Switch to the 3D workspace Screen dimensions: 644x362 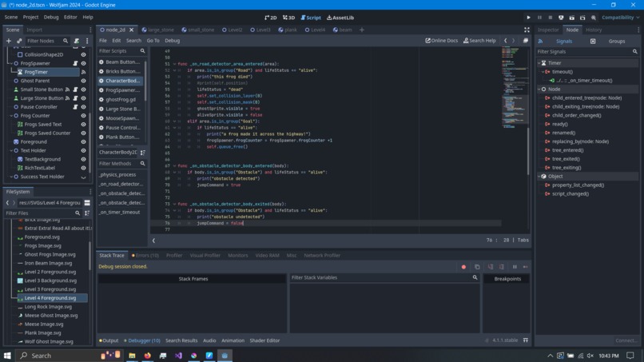288,18
